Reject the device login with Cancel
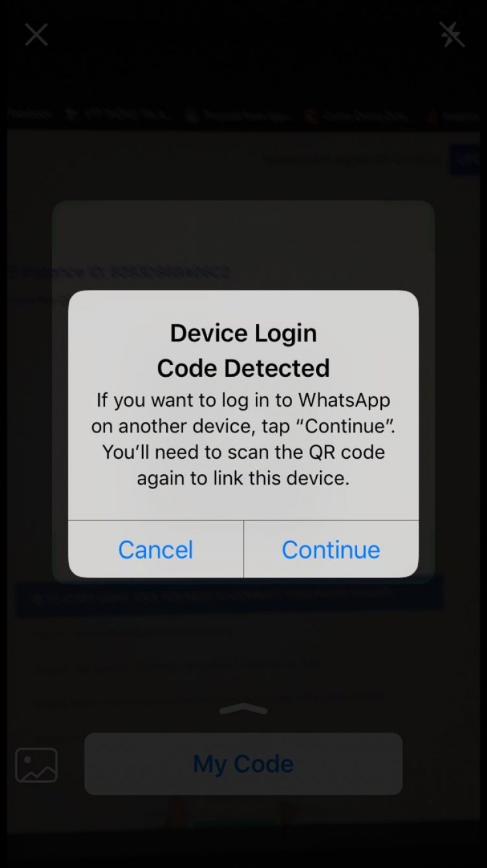487x868 pixels. pyautogui.click(x=156, y=550)
